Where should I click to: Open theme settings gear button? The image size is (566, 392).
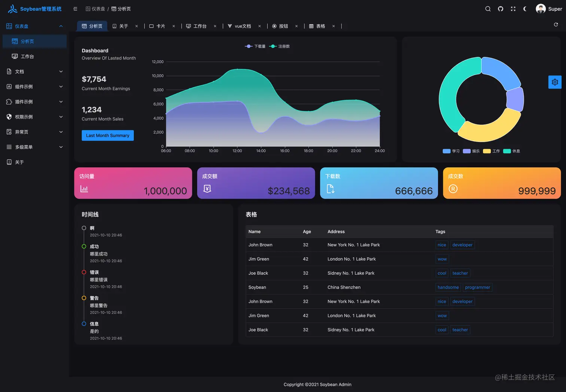(555, 82)
